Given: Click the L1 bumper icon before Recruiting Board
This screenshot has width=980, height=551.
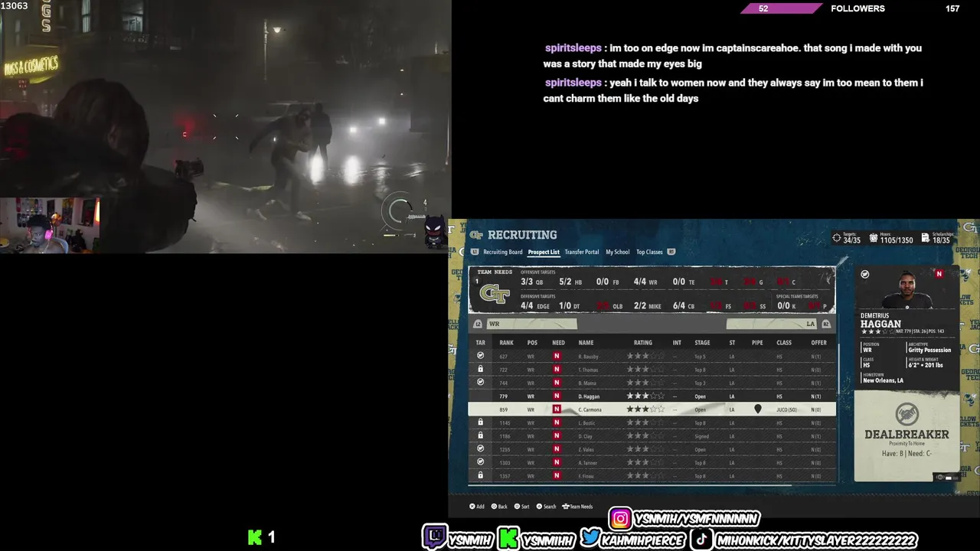Looking at the screenshot, I should coord(475,252).
